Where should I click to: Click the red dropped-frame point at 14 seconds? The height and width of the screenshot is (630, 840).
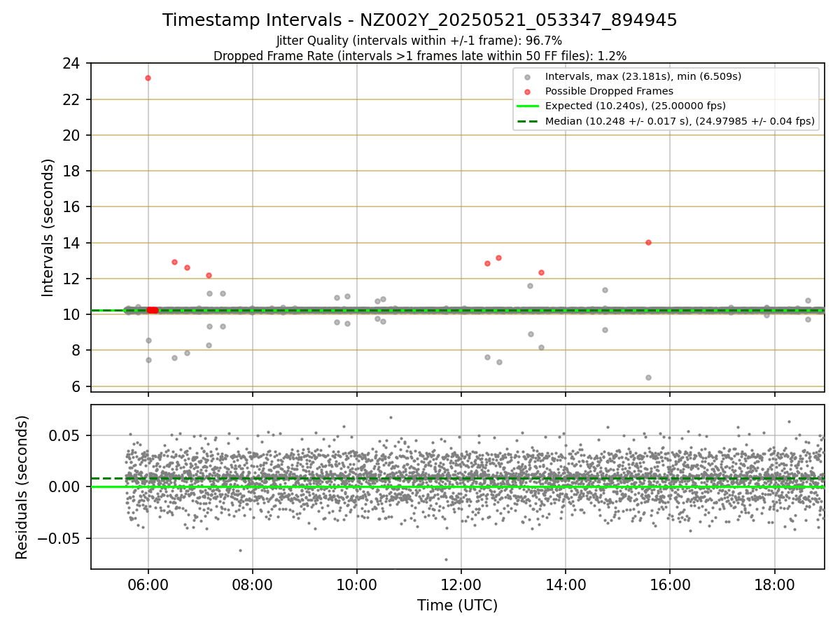(648, 242)
